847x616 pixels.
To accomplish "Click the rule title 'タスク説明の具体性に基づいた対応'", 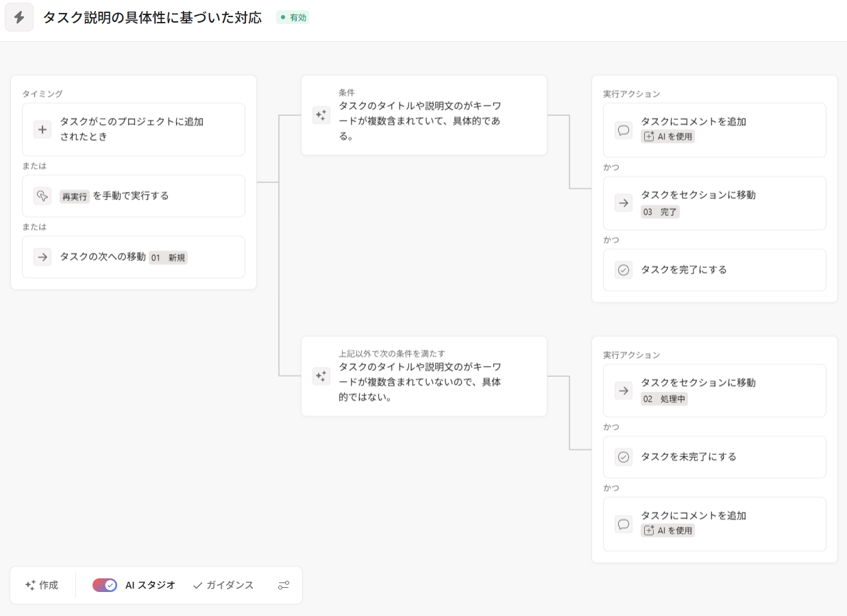I will click(x=152, y=18).
